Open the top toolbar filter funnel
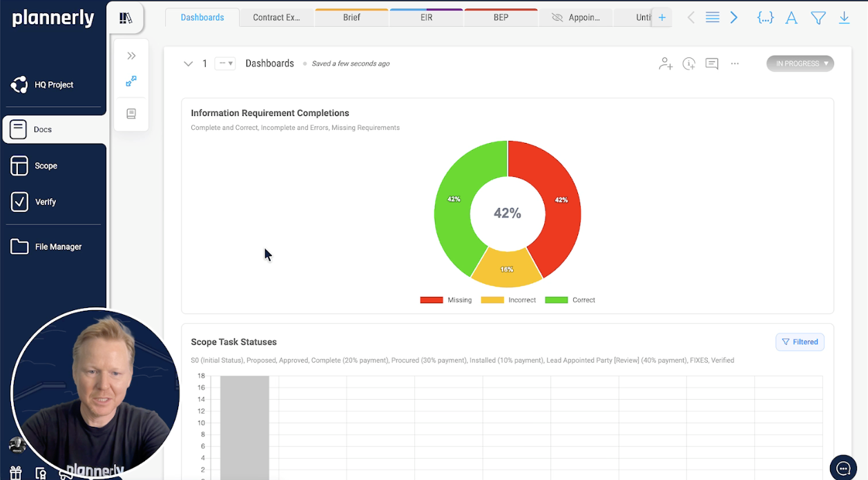The image size is (868, 480). coord(818,18)
